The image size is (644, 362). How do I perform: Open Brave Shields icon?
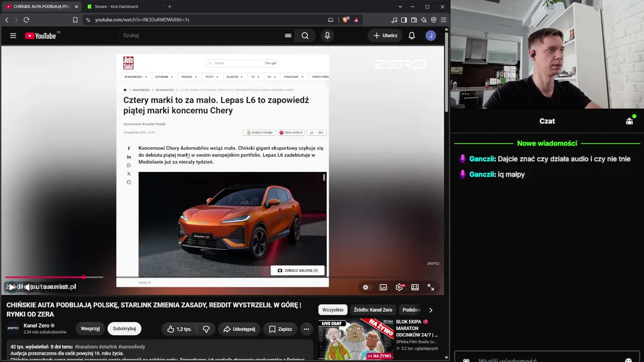tap(345, 20)
